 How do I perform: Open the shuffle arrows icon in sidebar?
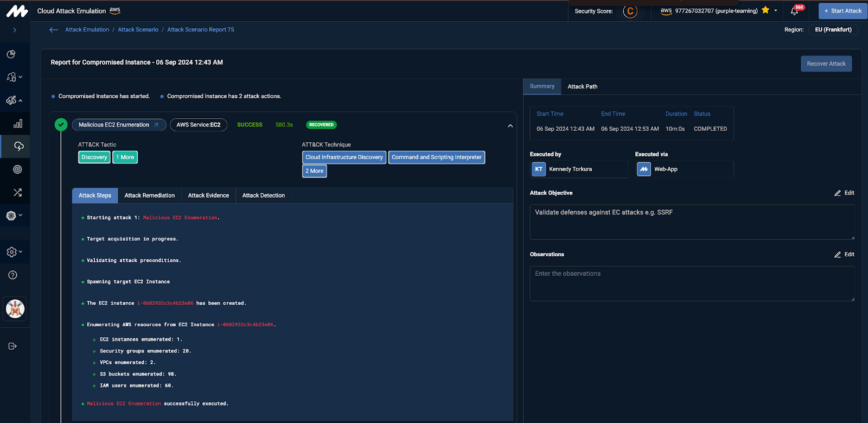(17, 192)
